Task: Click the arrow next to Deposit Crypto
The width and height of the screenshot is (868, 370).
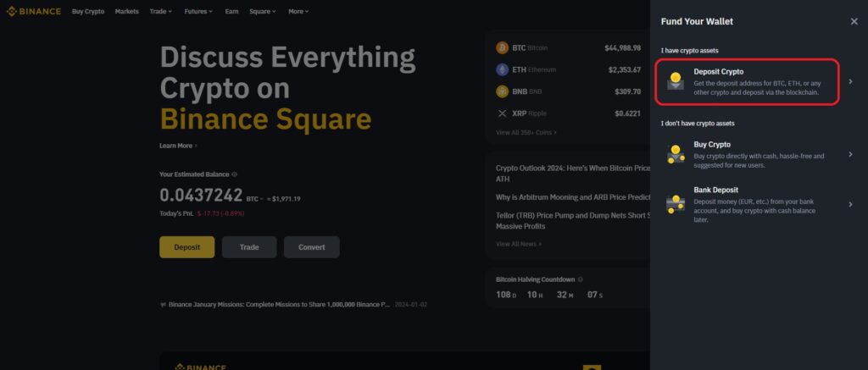Action: tap(850, 82)
